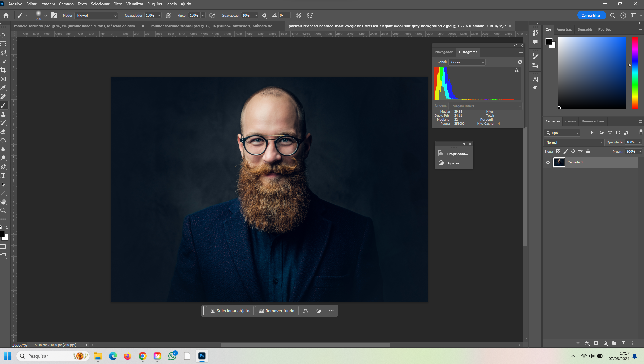Viewport: 644px width, 364px height.
Task: Pick a color in the color field
Action: coord(592,73)
